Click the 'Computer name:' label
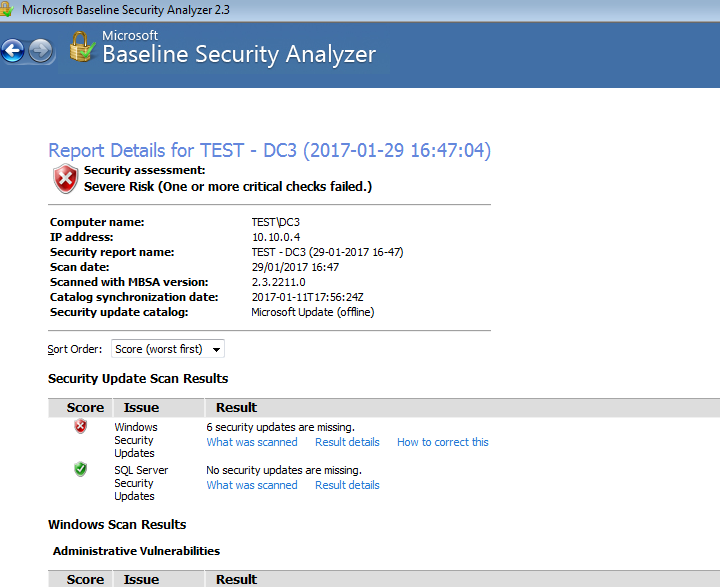The height and width of the screenshot is (587, 720). tap(97, 222)
